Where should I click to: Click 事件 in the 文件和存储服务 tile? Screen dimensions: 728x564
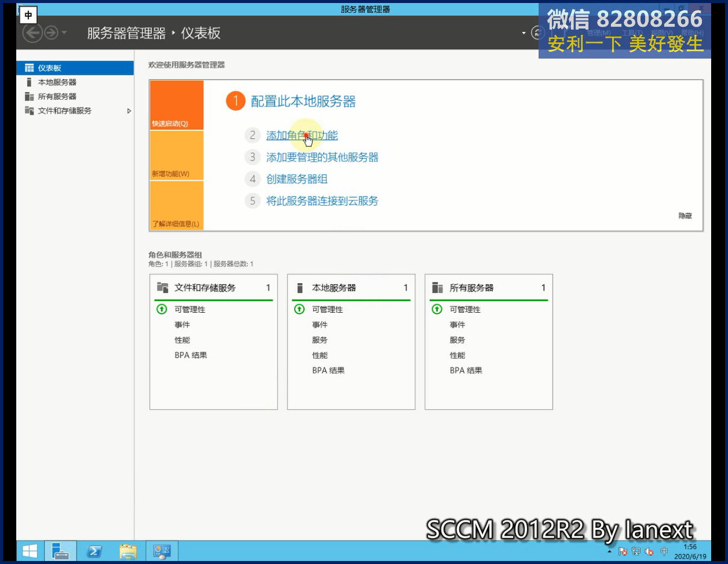coord(182,325)
